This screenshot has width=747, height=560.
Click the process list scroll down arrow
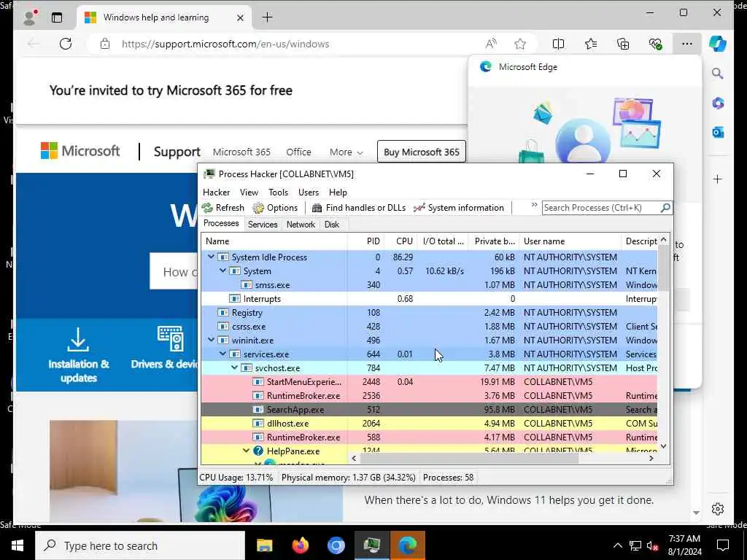[x=663, y=447]
